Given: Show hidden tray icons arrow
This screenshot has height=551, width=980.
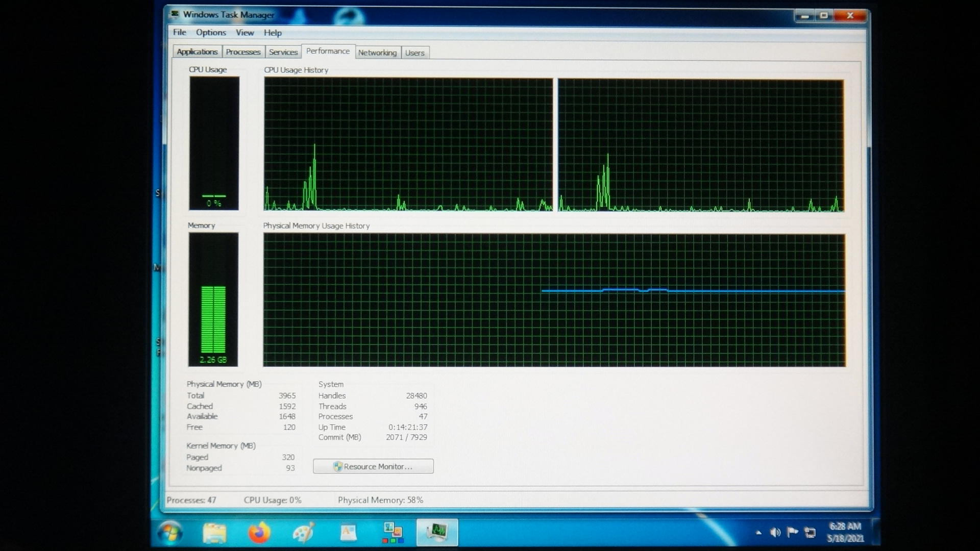Looking at the screenshot, I should (758, 533).
